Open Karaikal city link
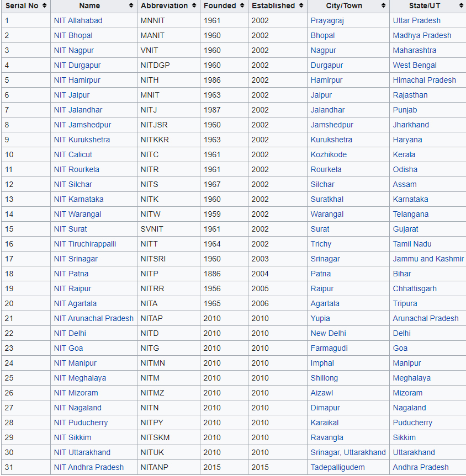Screen dimensions: 466x476 pyautogui.click(x=325, y=422)
